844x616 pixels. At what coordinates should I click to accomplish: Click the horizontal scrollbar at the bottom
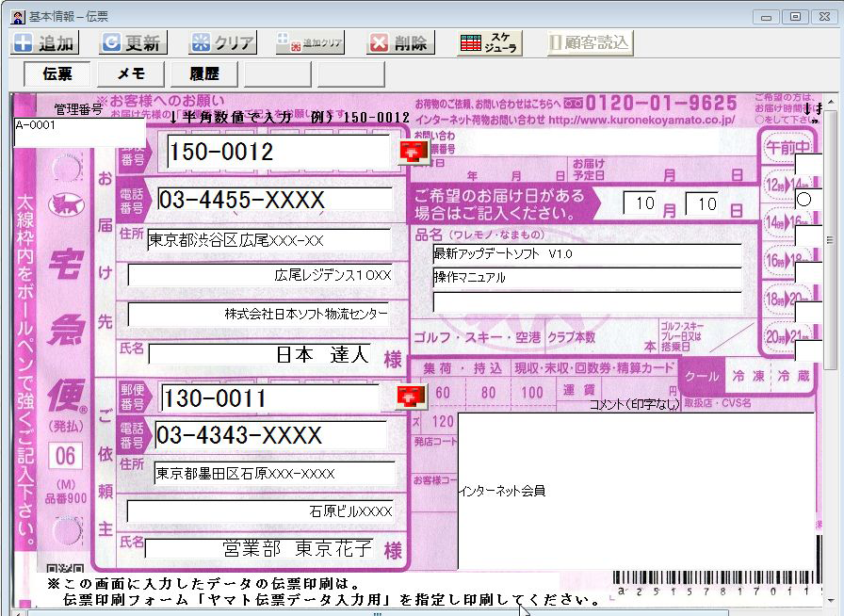coord(377,613)
